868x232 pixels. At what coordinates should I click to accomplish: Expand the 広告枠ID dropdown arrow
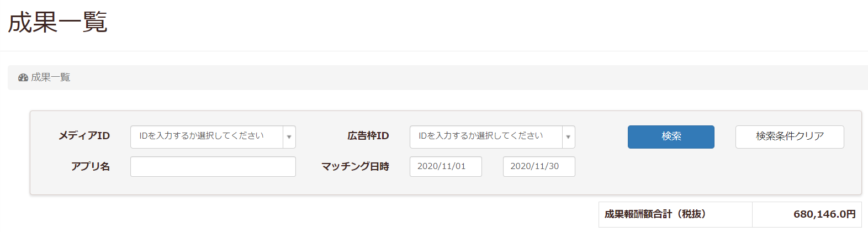(x=568, y=137)
